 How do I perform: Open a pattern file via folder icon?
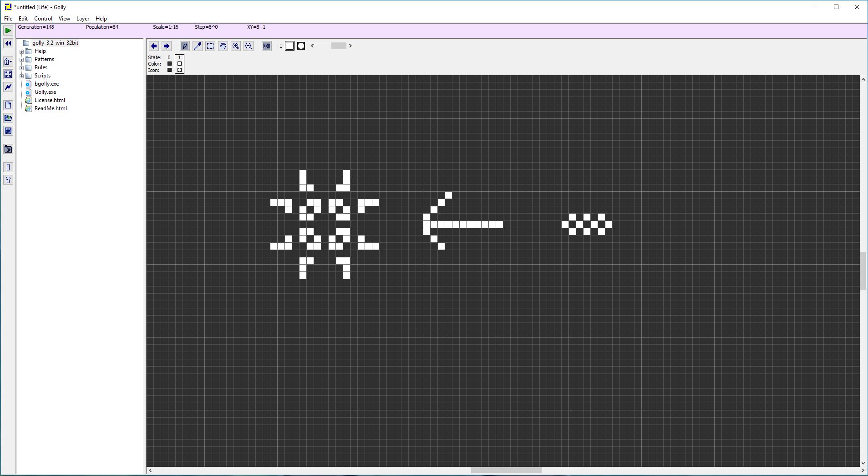point(8,118)
